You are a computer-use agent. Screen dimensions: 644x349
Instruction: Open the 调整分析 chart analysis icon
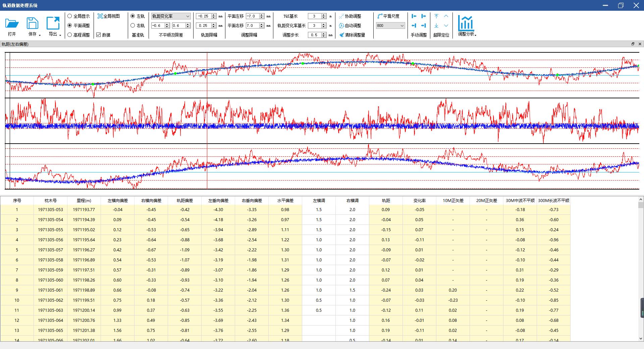pos(466,23)
